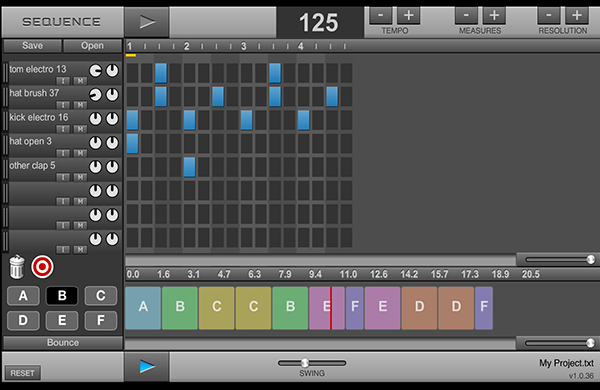
Task: Select pattern B button
Action: click(x=62, y=295)
